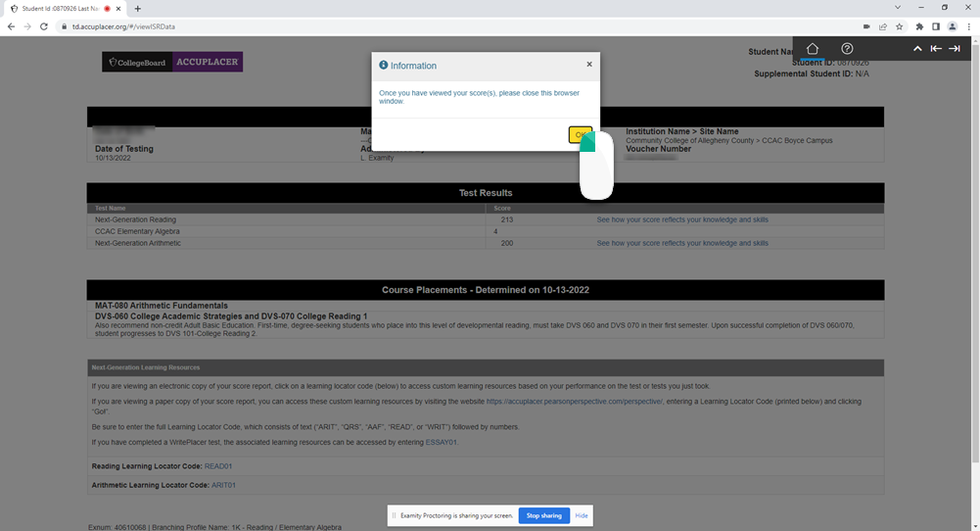Click the camera indicator in address bar

click(x=866, y=26)
